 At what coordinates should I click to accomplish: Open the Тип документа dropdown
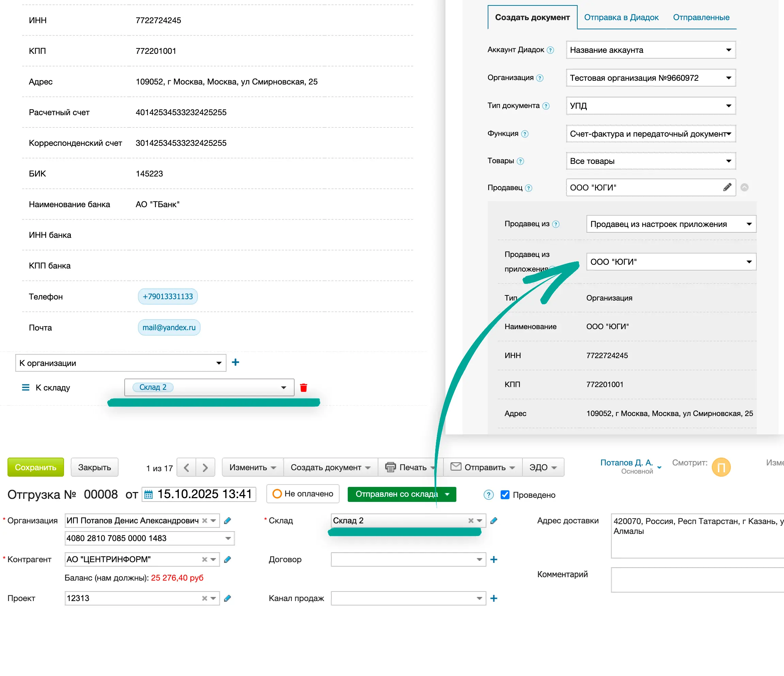(x=650, y=106)
